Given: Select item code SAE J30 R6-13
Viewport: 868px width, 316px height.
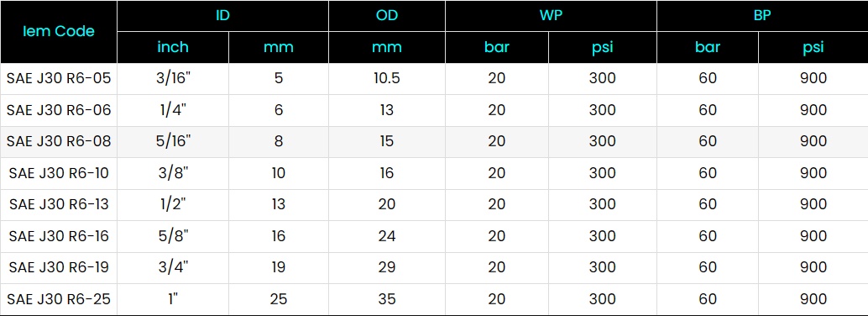Looking at the screenshot, I should tap(59, 204).
